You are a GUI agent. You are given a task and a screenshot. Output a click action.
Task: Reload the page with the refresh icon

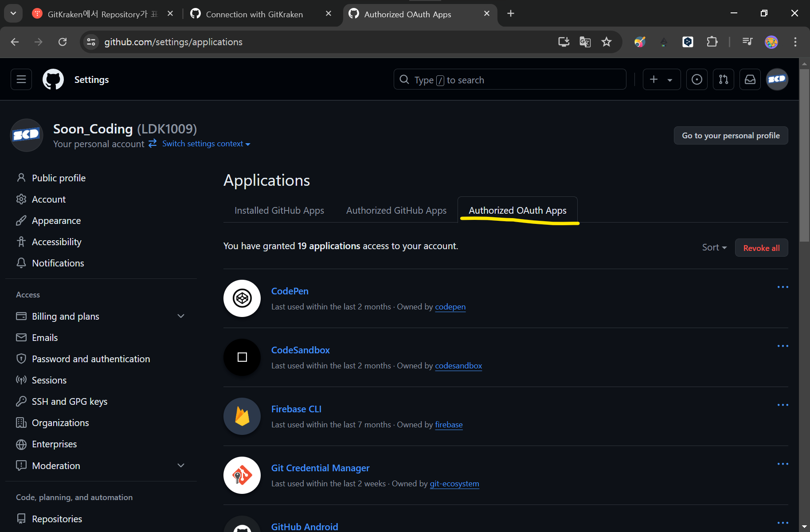point(63,42)
